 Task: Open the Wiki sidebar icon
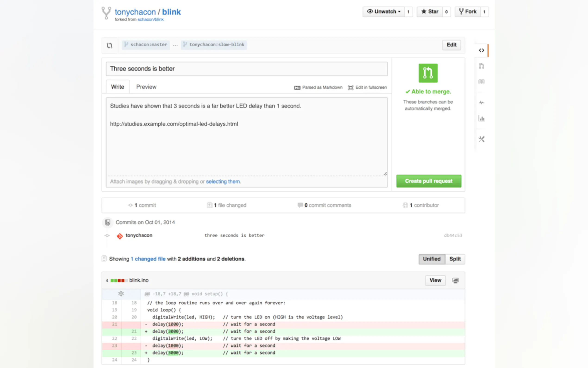tap(481, 81)
